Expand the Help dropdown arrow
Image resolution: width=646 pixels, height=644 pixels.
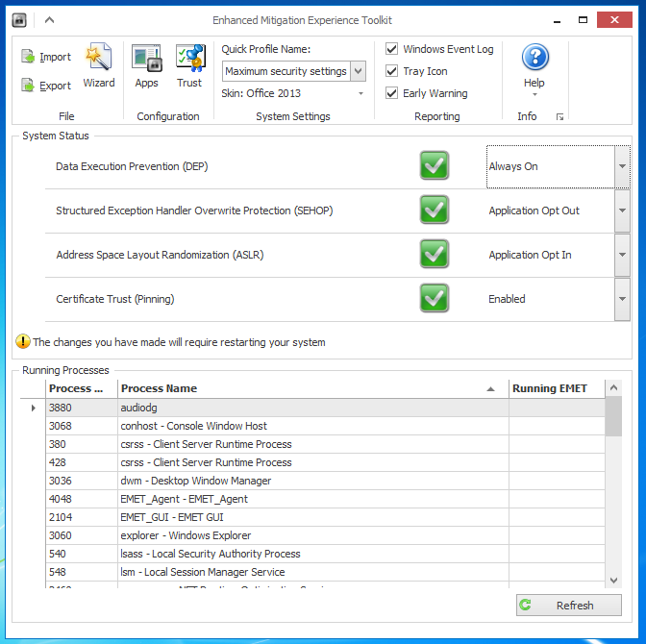pyautogui.click(x=534, y=95)
